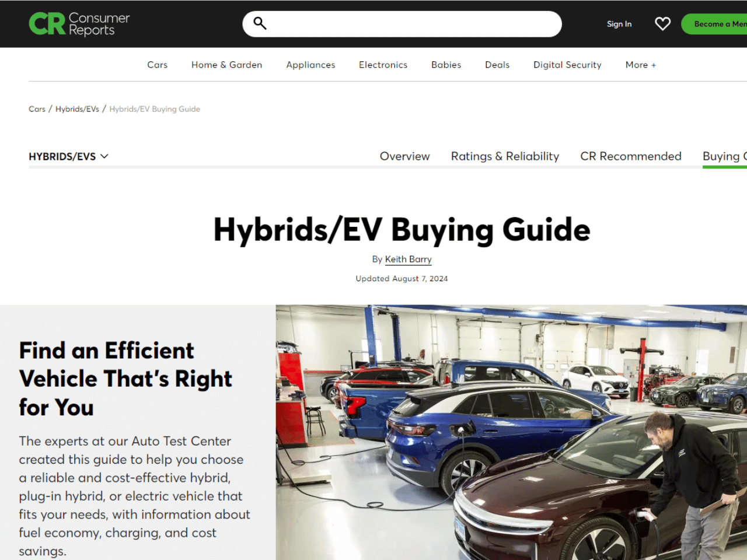Switch to the Overview tab

click(x=404, y=156)
